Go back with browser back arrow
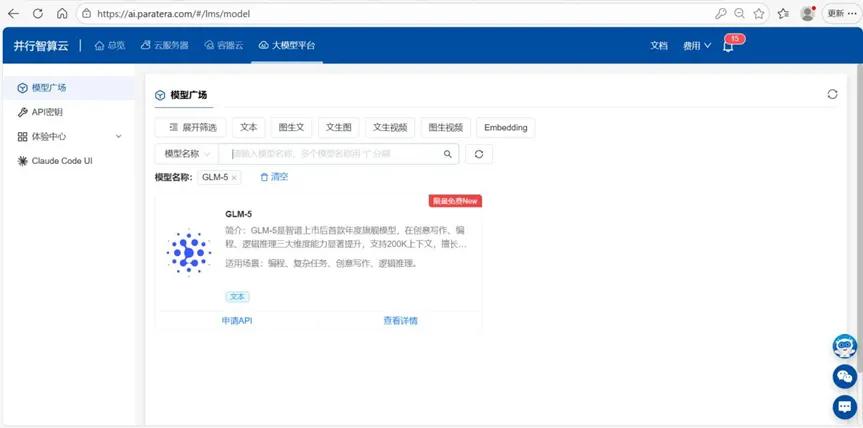Viewport: 863px width, 428px height. tap(13, 14)
